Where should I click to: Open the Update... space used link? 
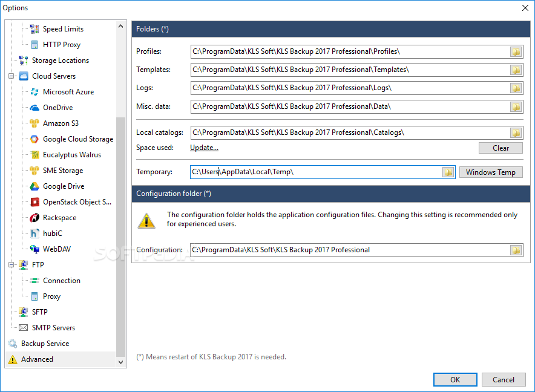point(204,148)
